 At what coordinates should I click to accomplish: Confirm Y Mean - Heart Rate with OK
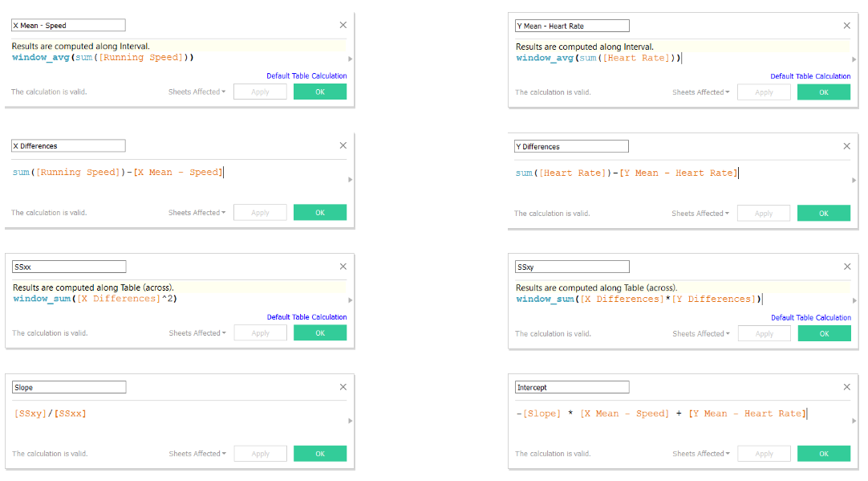(823, 92)
